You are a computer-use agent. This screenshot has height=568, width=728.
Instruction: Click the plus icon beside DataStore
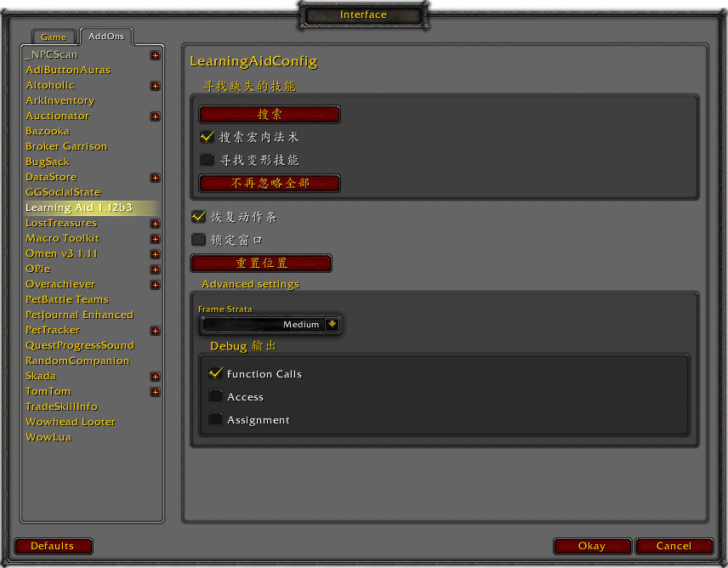pos(155,178)
